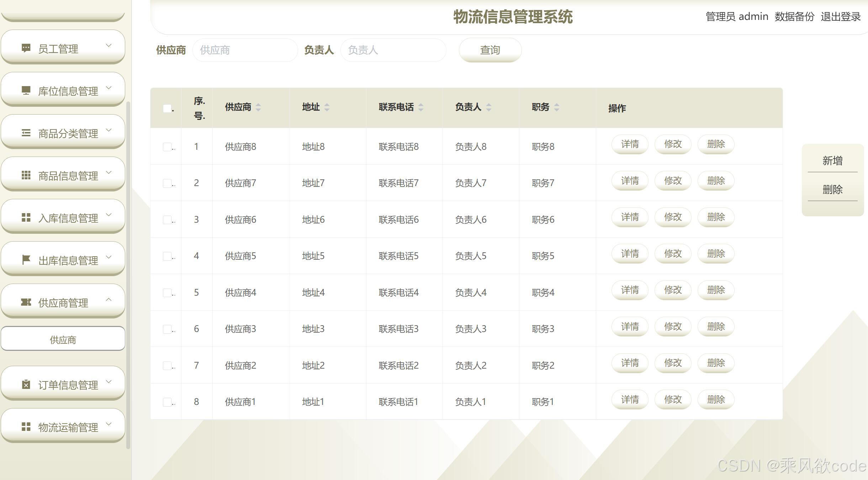Screen dimensions: 868x480
Task: Click the list icon beside 商品分类管理
Action: 26,133
